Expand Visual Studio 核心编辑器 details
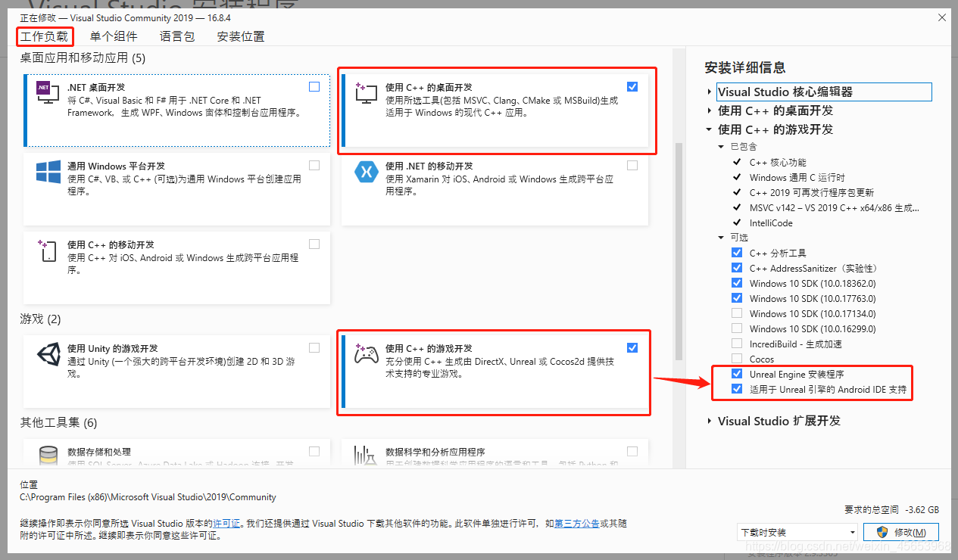 pyautogui.click(x=710, y=92)
